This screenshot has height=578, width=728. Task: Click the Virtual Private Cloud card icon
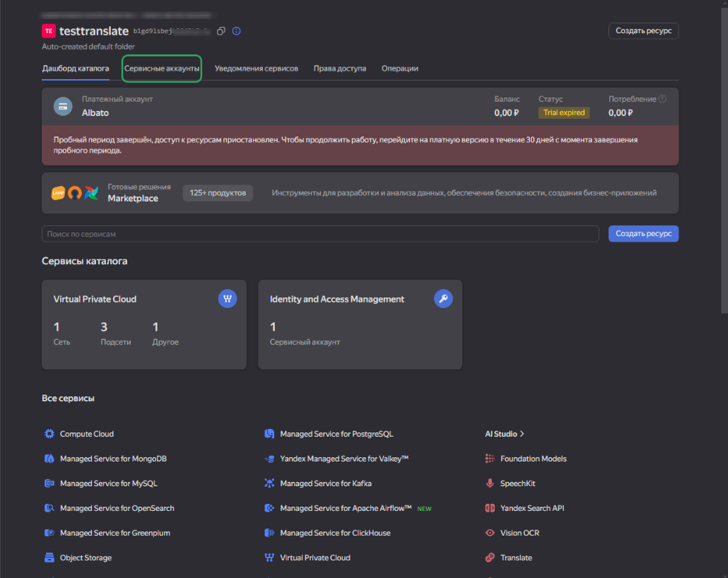coord(228,299)
